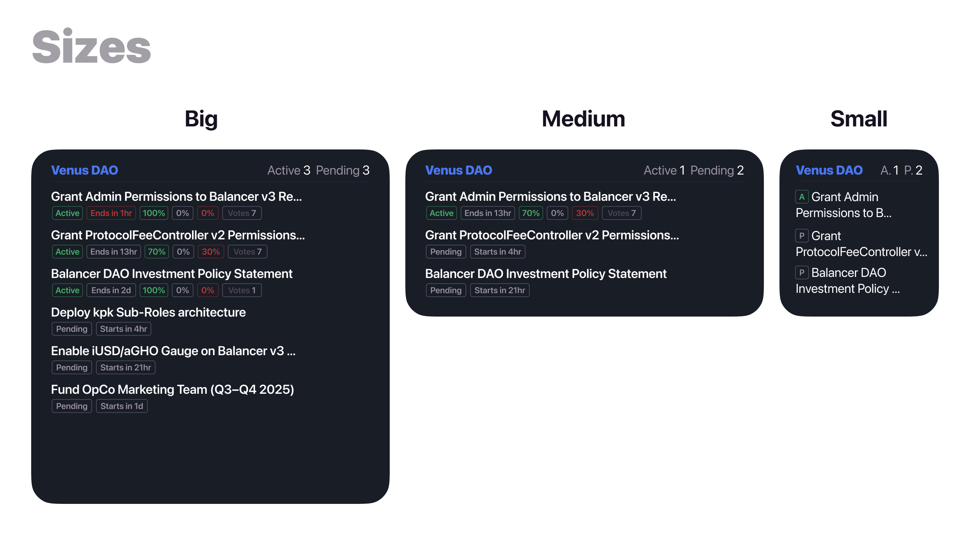Click the "Votes 1" badge
This screenshot has width=980, height=540.
(x=242, y=290)
